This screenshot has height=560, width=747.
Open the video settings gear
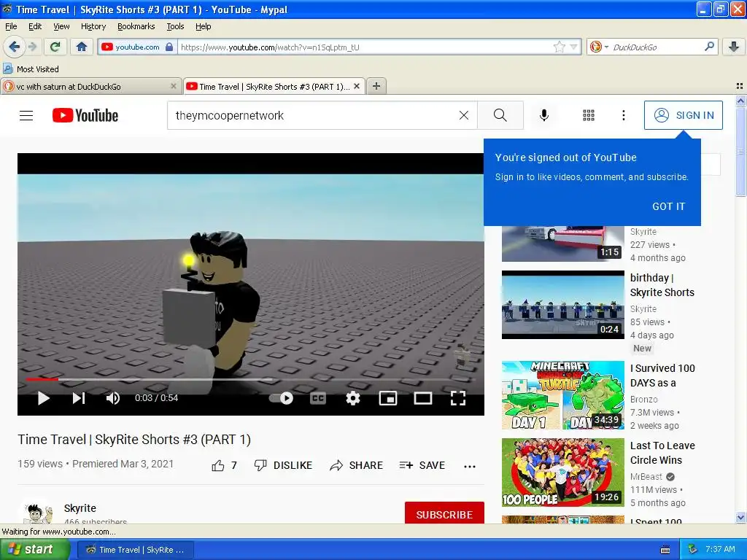pos(352,398)
